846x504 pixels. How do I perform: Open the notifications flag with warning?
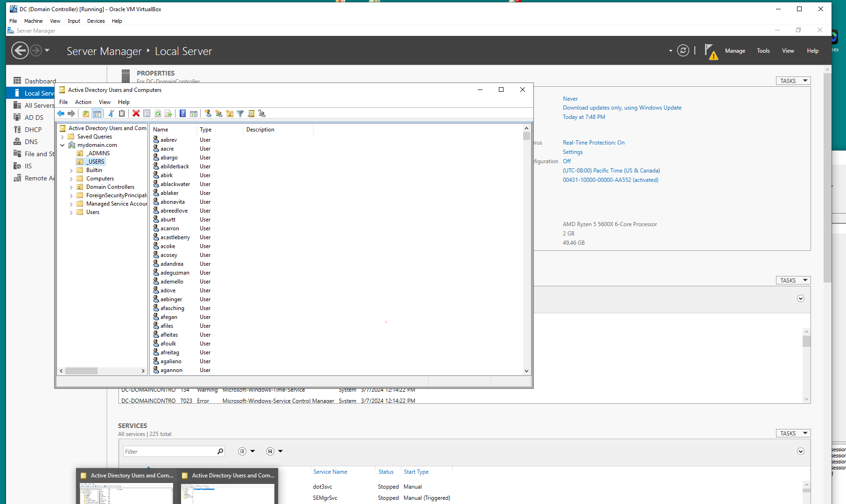pos(711,51)
